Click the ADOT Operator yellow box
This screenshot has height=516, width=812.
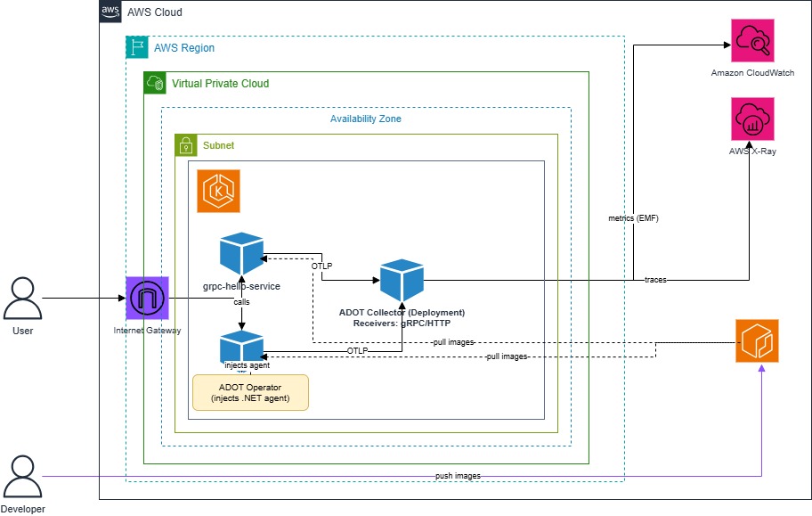coord(251,393)
